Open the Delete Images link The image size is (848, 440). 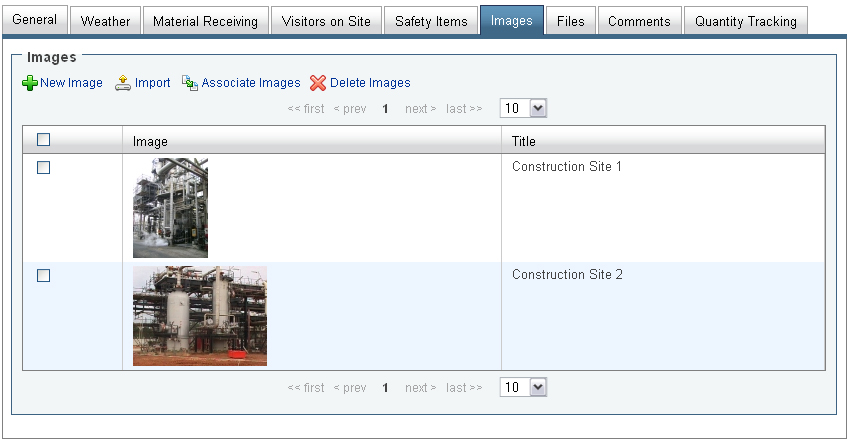(370, 83)
